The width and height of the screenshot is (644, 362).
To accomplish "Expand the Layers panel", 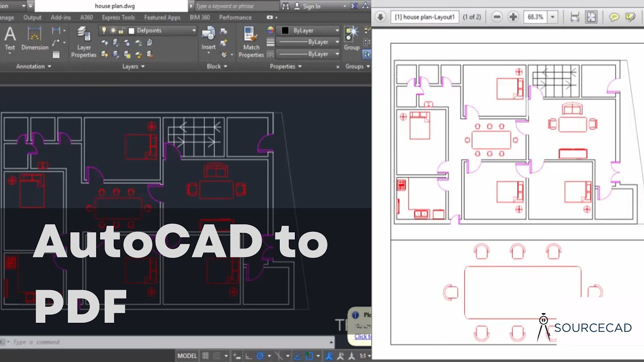I will (x=133, y=66).
